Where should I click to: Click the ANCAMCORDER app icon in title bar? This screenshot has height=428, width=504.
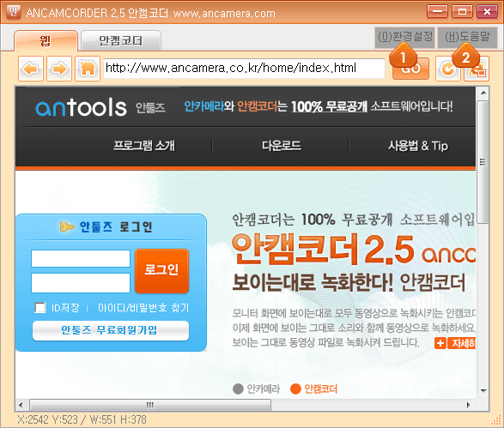pos(13,12)
